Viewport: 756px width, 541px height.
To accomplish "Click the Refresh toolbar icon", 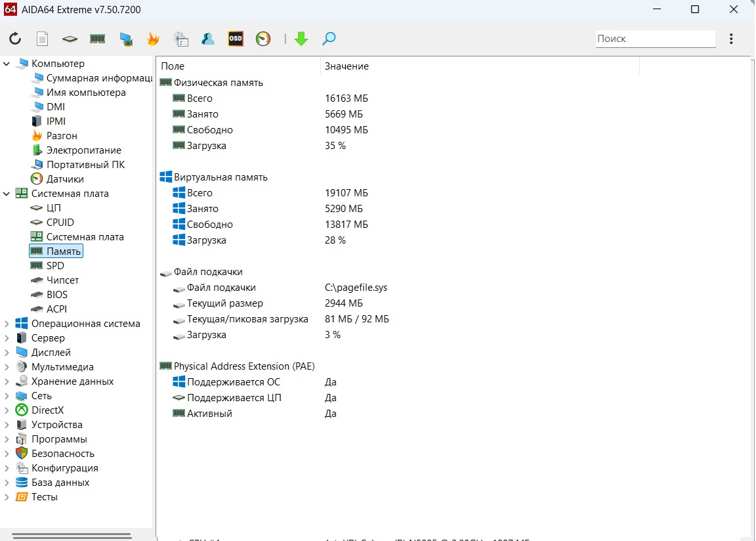I will point(15,39).
